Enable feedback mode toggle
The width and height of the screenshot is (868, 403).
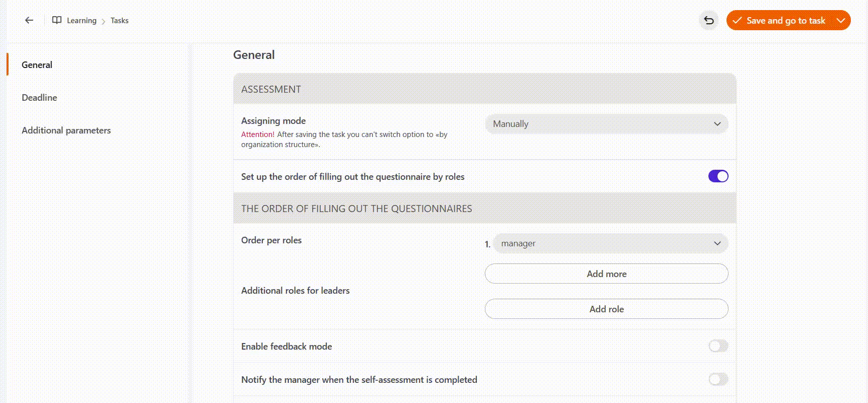tap(718, 346)
